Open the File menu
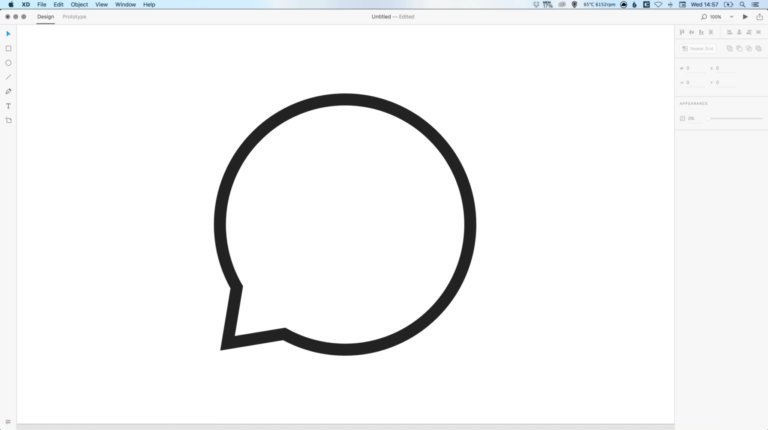Viewport: 768px width, 430px height. pos(42,4)
